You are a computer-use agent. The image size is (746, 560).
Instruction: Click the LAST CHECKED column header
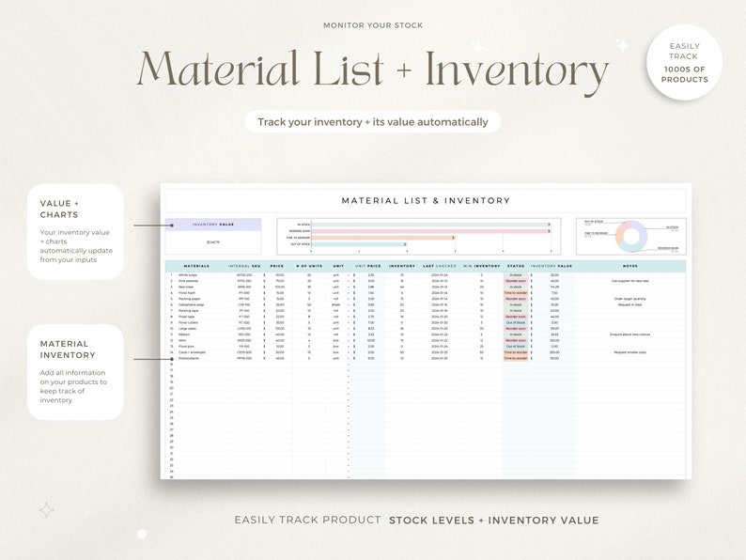pos(440,266)
